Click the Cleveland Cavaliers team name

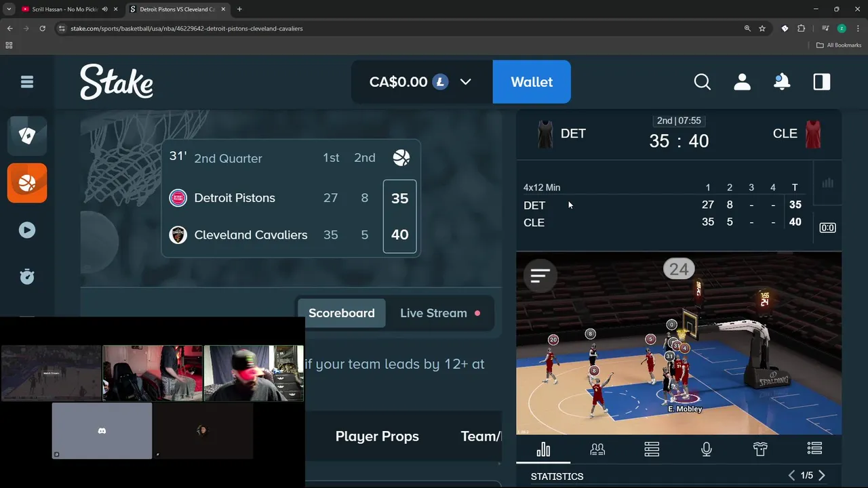click(251, 235)
